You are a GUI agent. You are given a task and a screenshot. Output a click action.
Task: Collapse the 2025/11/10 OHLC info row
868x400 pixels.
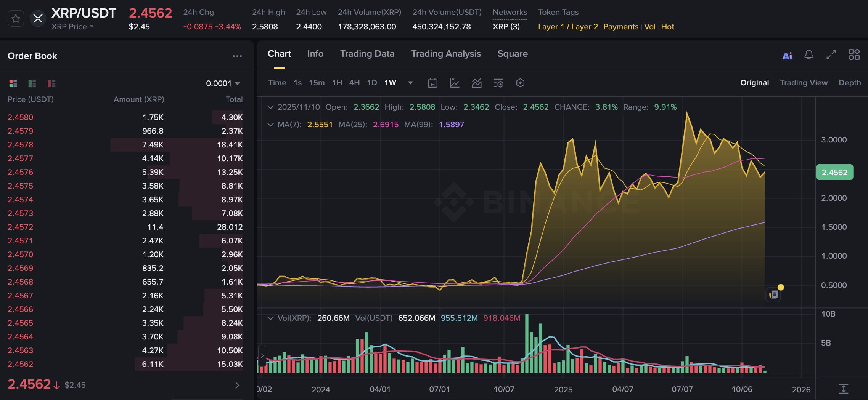click(x=271, y=107)
